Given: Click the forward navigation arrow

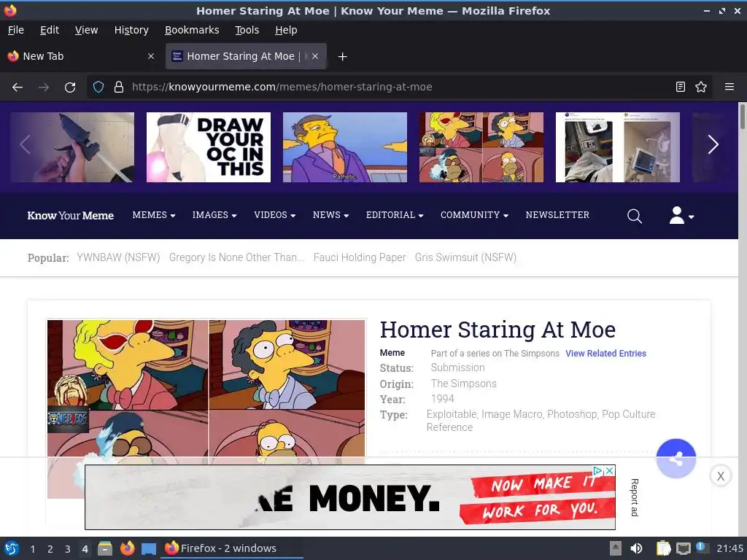Looking at the screenshot, I should [x=44, y=87].
